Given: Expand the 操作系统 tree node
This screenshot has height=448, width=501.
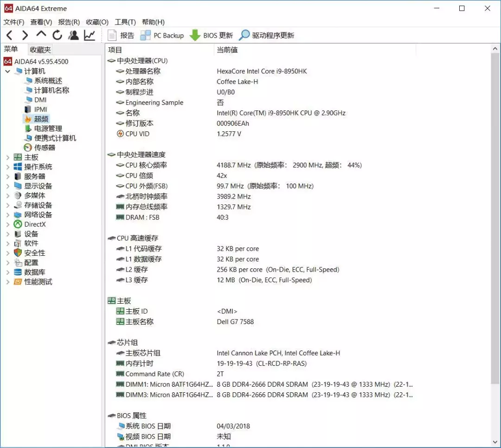Looking at the screenshot, I should (x=8, y=167).
